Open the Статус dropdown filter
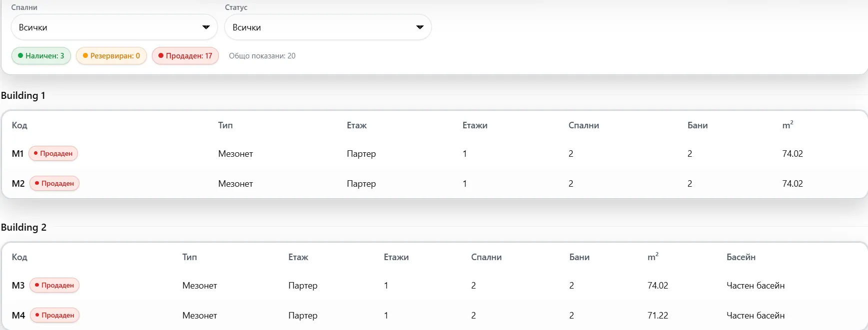Image resolution: width=868 pixels, height=330 pixels. pyautogui.click(x=328, y=27)
